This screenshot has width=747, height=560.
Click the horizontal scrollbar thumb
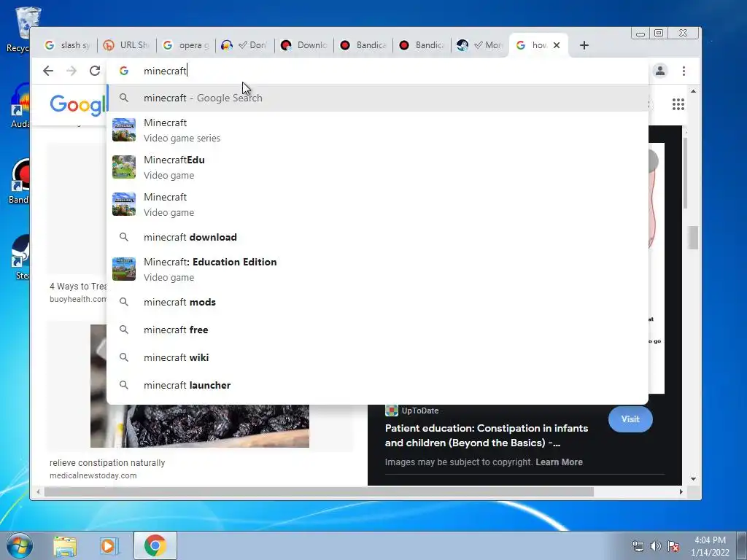coord(319,492)
